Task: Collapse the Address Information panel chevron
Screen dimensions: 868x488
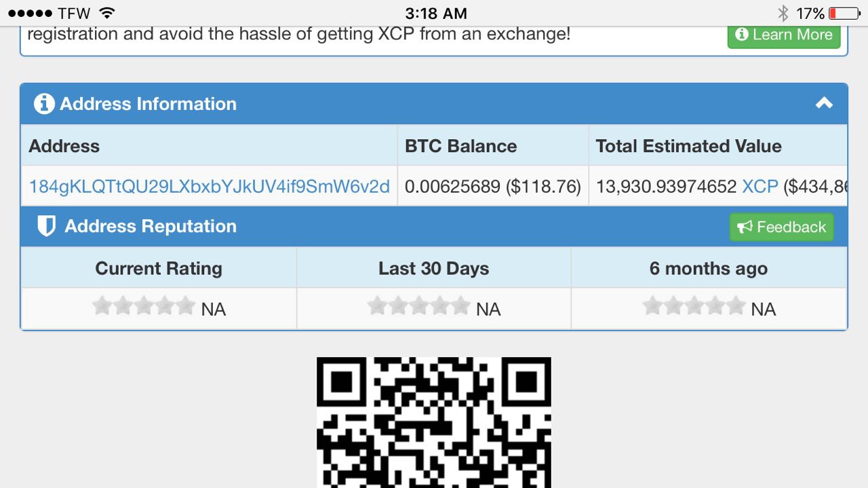Action: [x=824, y=103]
